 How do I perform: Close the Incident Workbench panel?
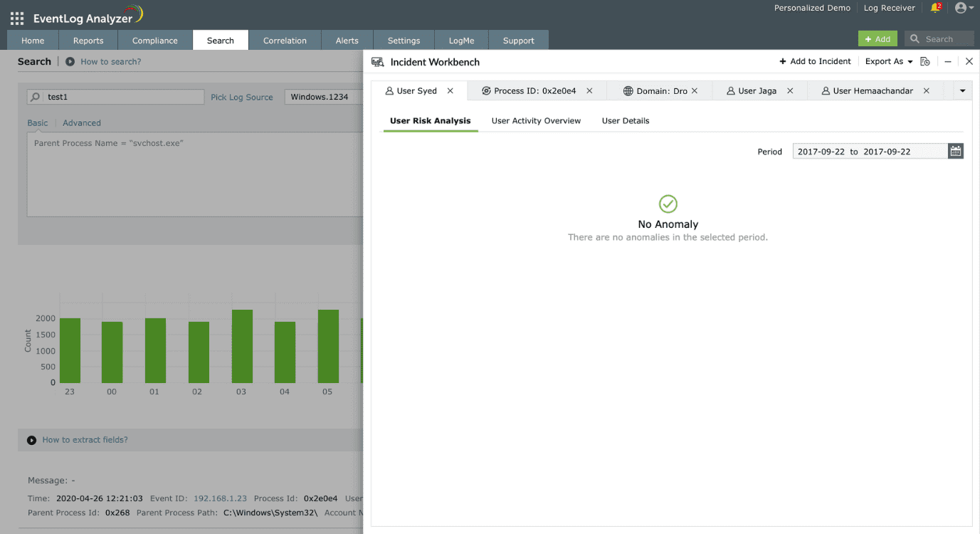(x=969, y=62)
